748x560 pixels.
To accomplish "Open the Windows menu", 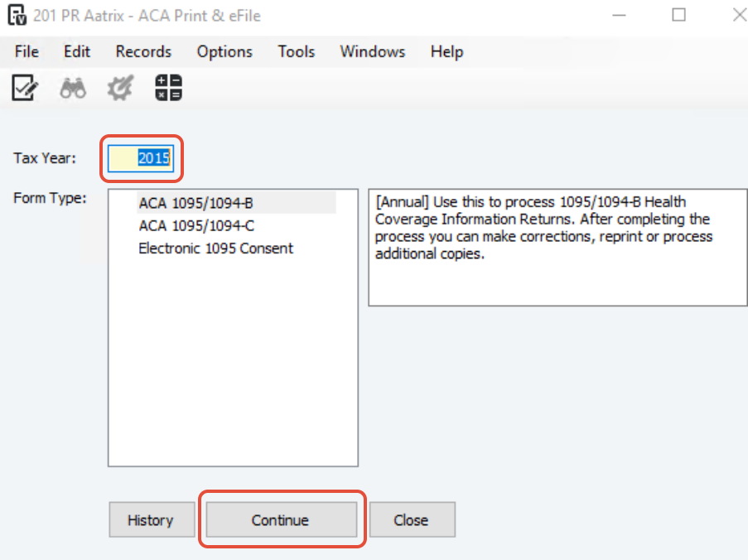I will coord(373,51).
